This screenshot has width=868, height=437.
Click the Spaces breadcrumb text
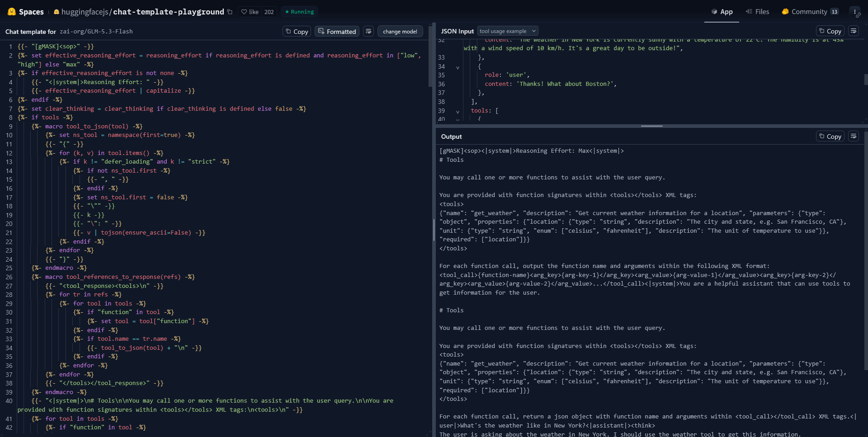tap(31, 12)
